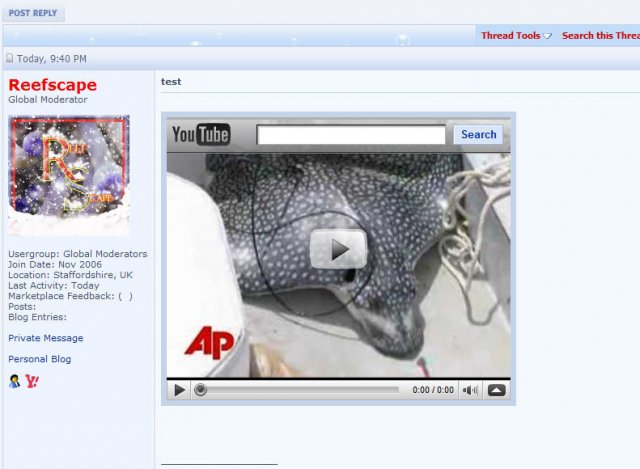
Task: Click the 'Global Moderator' user title
Action: pos(48,100)
